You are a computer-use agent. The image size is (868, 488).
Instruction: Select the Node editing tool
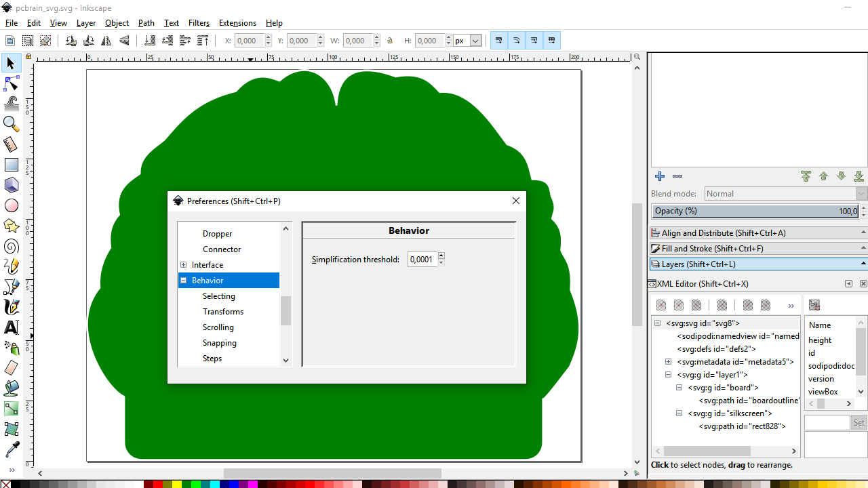(11, 83)
